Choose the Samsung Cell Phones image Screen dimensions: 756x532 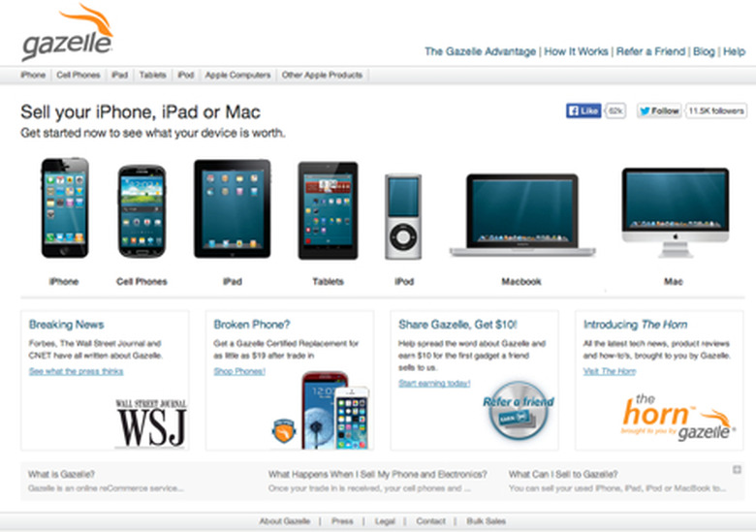tap(142, 211)
